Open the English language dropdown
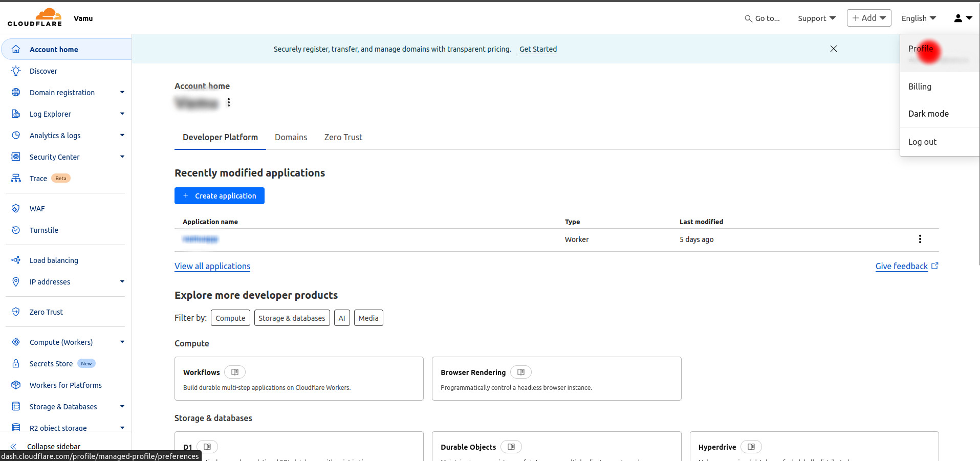The width and height of the screenshot is (980, 461). [x=919, y=18]
